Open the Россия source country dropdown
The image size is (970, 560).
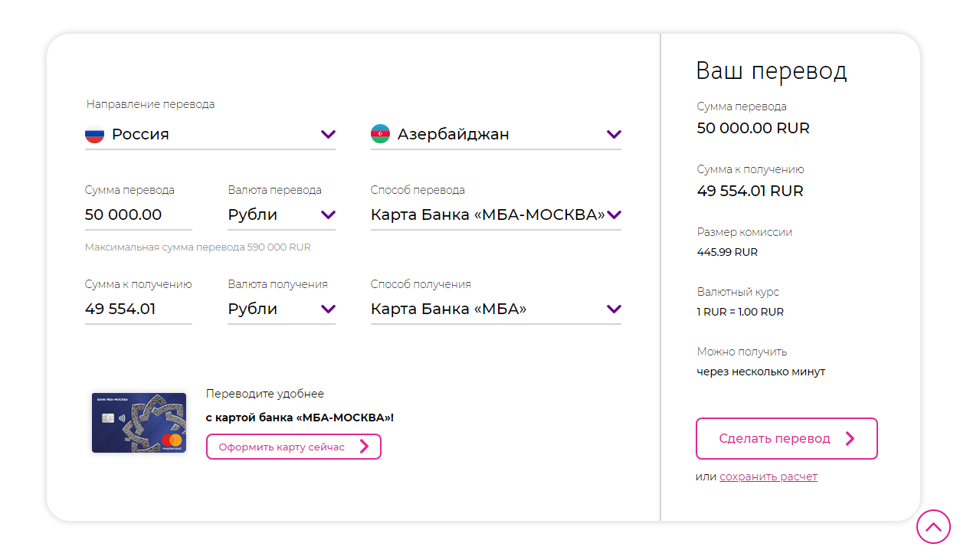210,134
